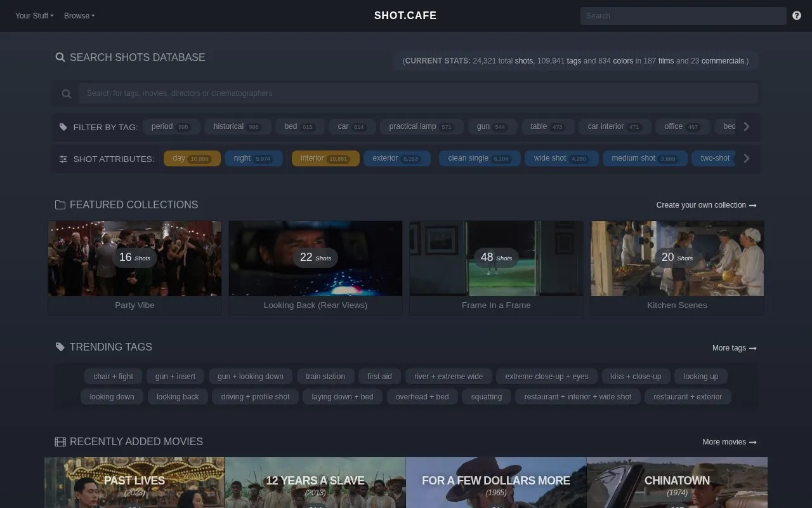Image resolution: width=812 pixels, height=508 pixels.
Task: Click the magnifier icon beside the shots search field
Action: (x=67, y=93)
